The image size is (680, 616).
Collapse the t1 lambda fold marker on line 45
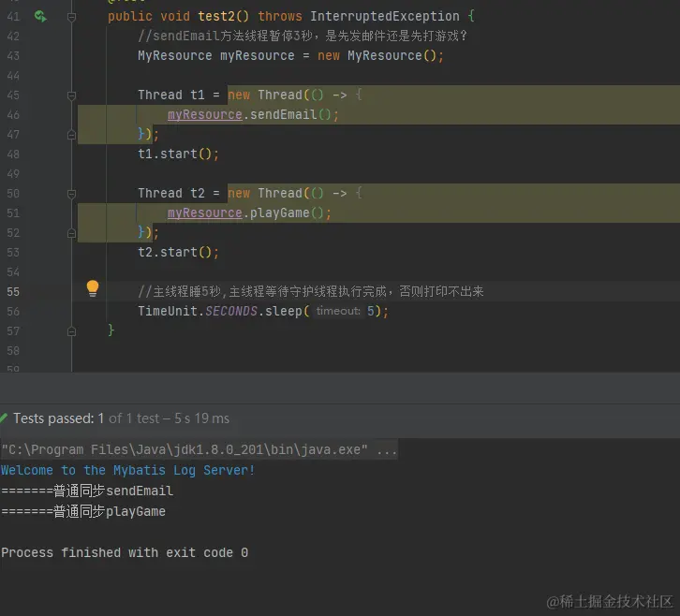[72, 95]
